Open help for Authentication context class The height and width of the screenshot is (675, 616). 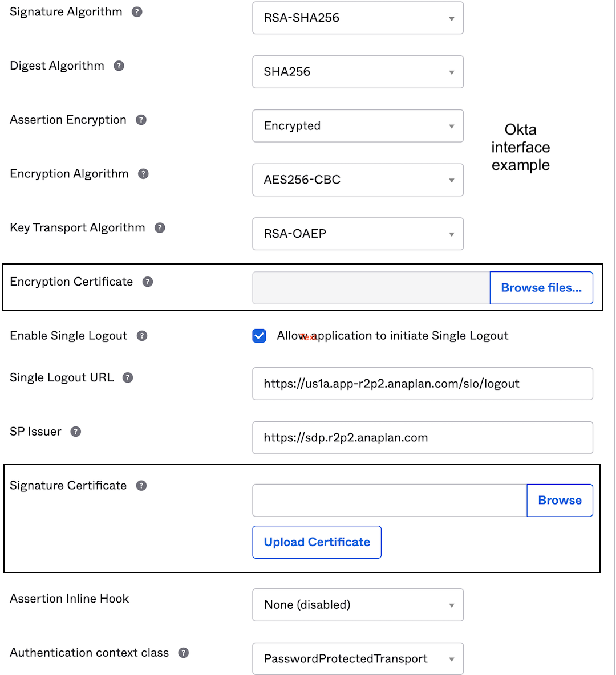tap(183, 653)
